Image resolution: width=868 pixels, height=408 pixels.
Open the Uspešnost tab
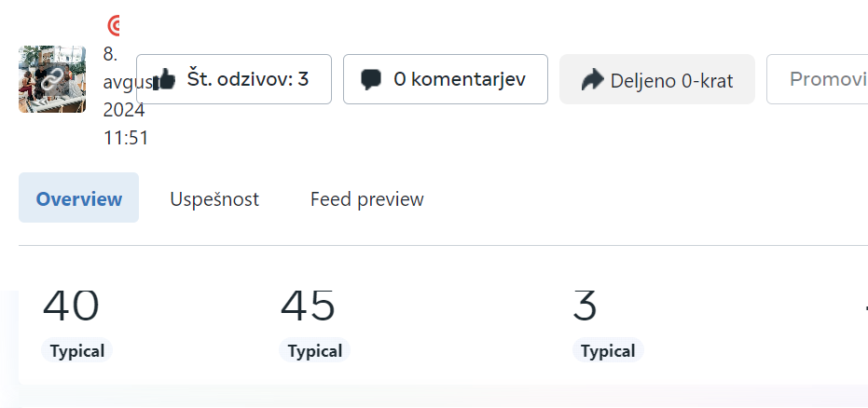(214, 199)
